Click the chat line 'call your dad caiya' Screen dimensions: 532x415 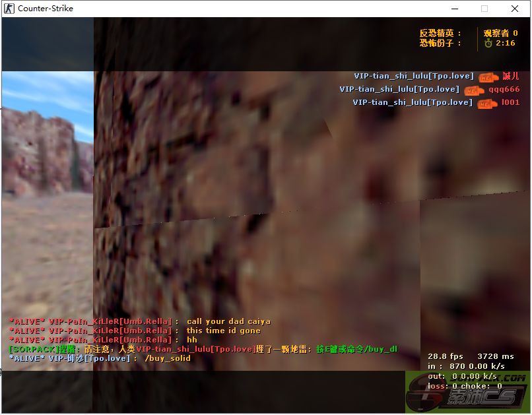(228, 321)
